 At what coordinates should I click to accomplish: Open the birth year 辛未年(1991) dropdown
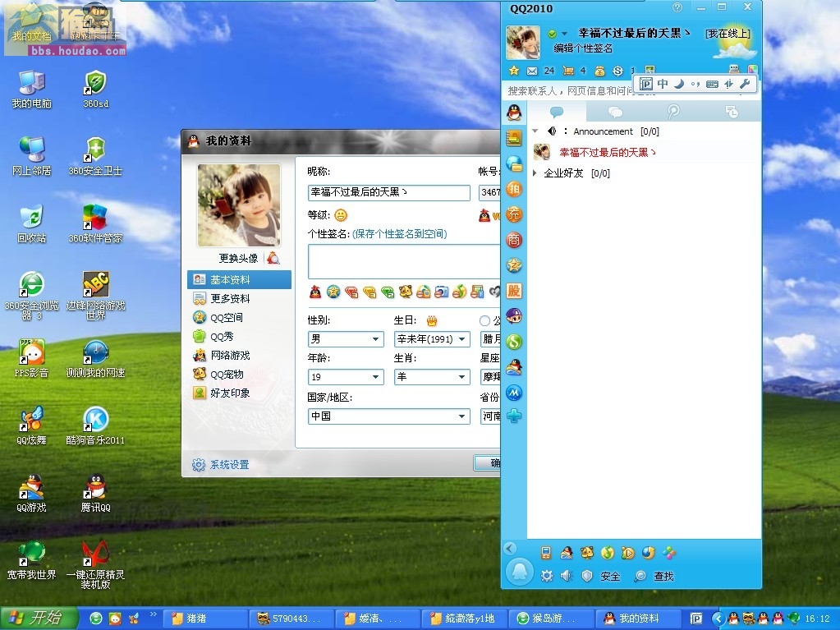click(x=432, y=339)
